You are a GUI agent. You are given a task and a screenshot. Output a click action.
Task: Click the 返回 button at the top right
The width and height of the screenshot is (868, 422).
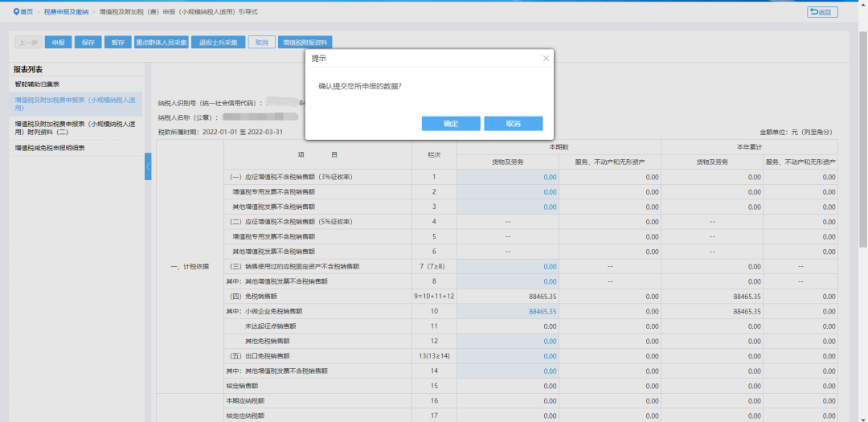tap(822, 11)
